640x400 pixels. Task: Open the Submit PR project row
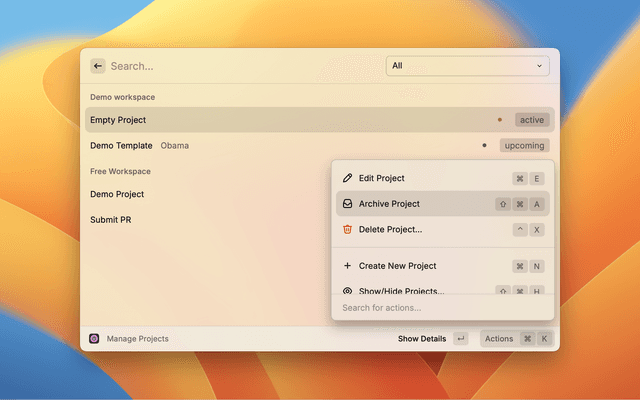click(x=111, y=219)
